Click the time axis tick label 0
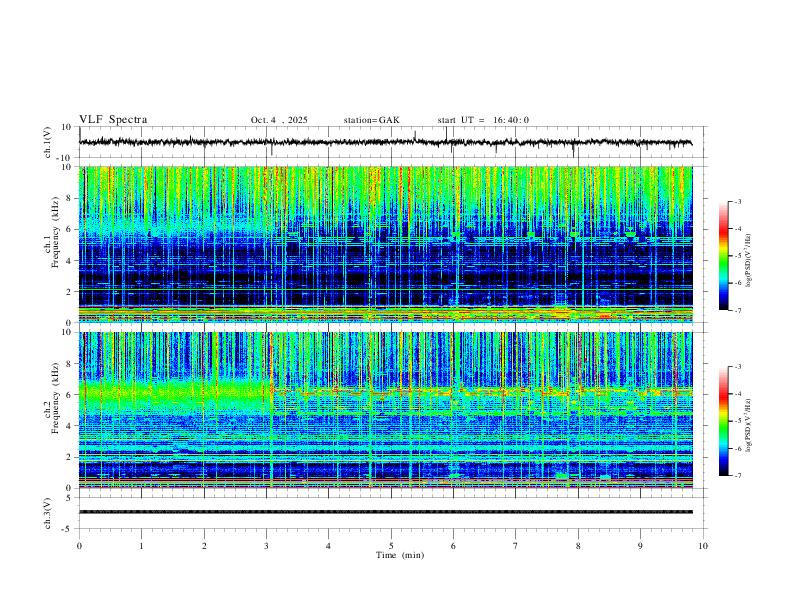Image resolution: width=792 pixels, height=612 pixels. click(x=79, y=546)
